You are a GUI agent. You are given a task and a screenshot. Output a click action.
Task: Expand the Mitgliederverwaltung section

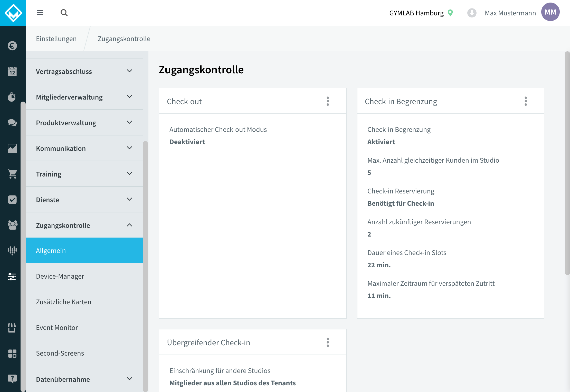84,97
